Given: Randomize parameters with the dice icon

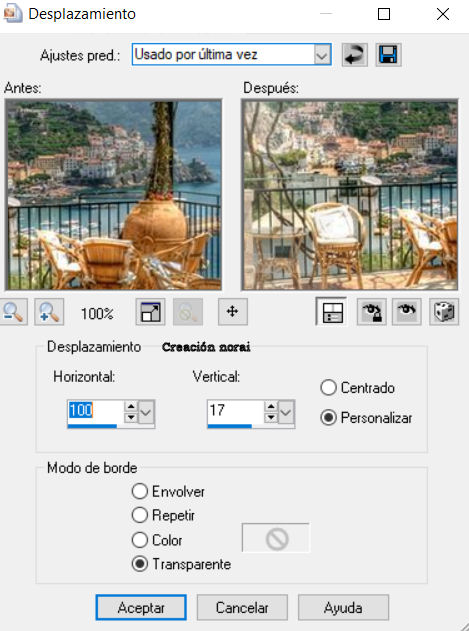Looking at the screenshot, I should 444,312.
